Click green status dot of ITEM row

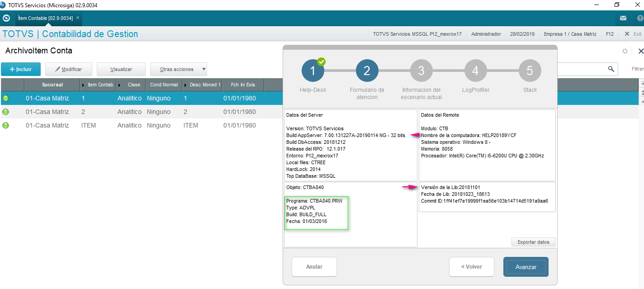coord(6,125)
